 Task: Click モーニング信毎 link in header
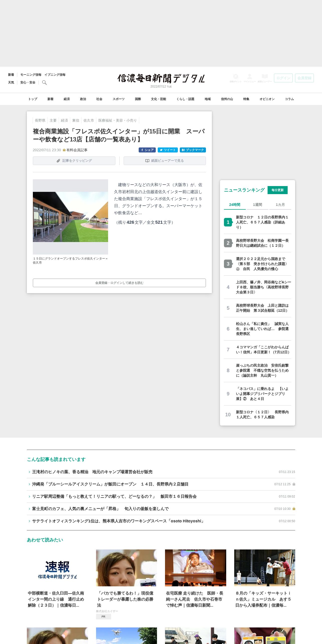point(31,75)
